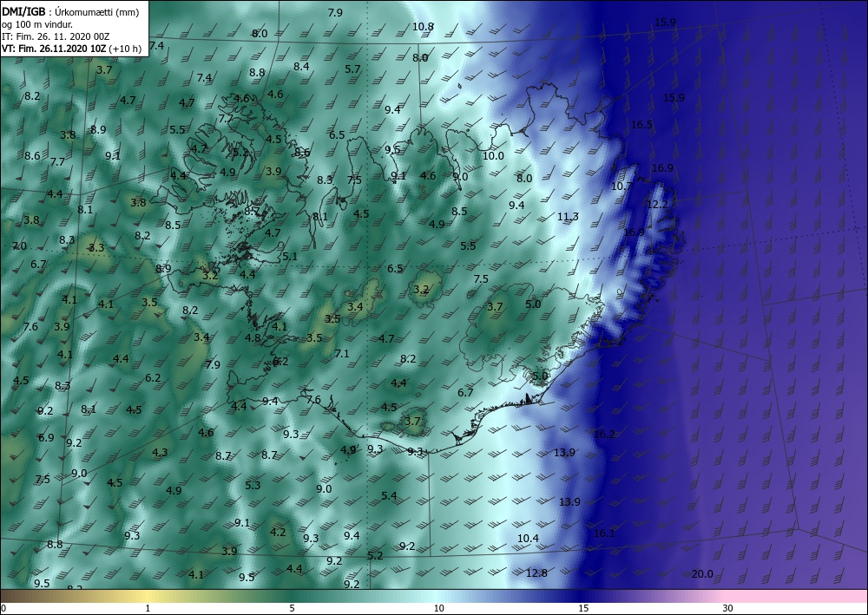Click the 4.3 value on the map
This screenshot has height=615, width=868.
[x=160, y=453]
